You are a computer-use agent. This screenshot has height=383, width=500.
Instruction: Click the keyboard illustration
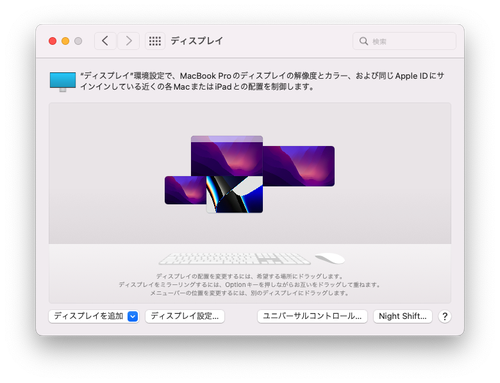pos(235,259)
